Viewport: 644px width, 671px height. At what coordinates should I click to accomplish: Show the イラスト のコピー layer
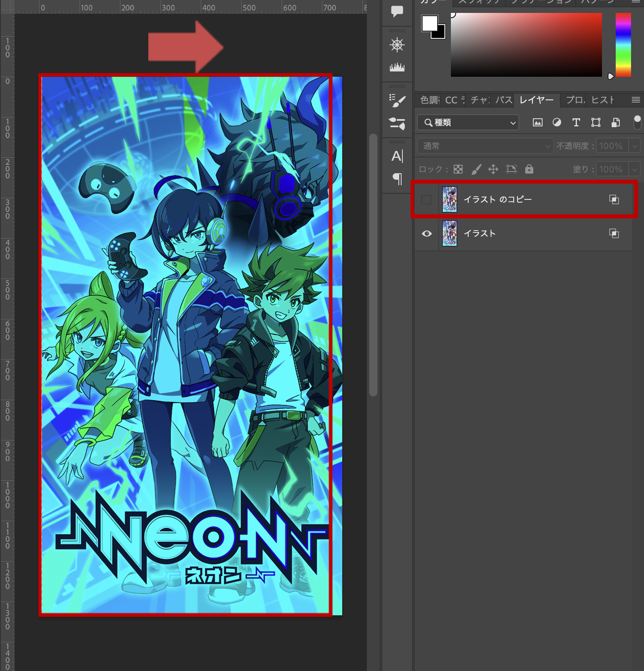tap(426, 199)
